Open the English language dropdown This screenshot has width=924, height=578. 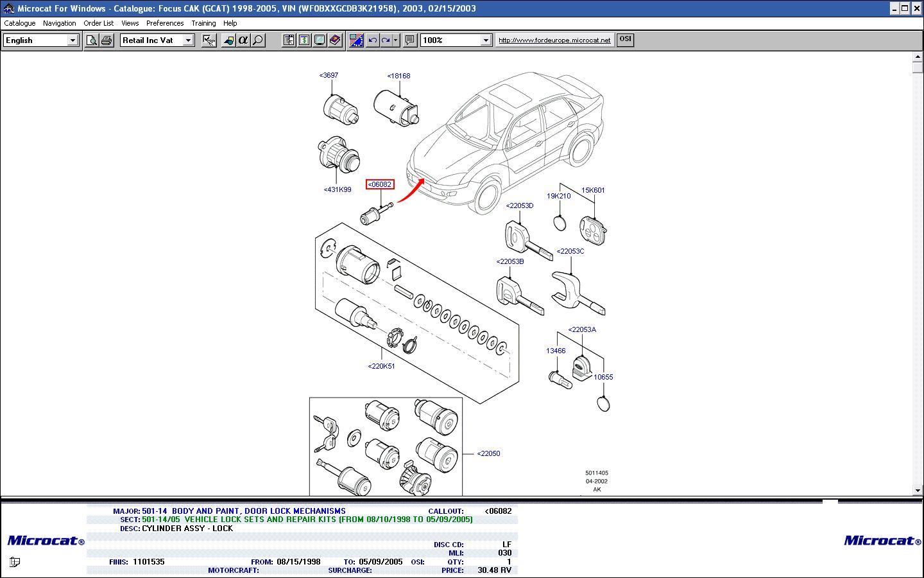click(x=73, y=40)
